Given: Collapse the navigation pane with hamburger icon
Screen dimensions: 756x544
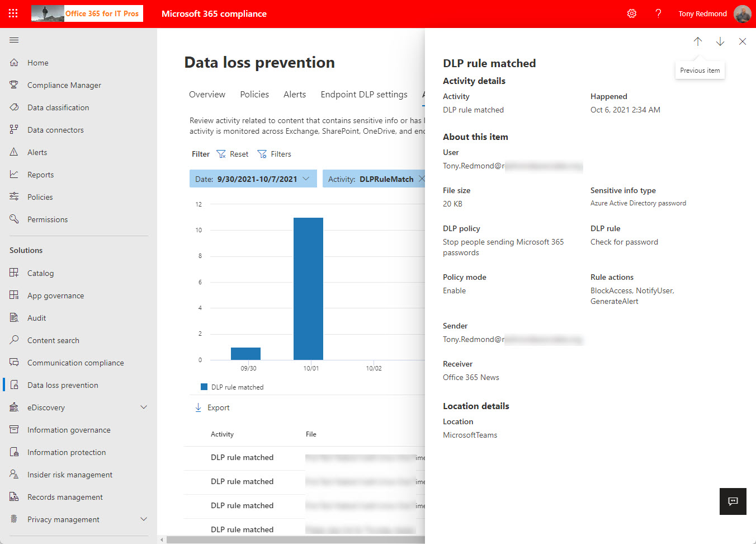Looking at the screenshot, I should point(14,40).
